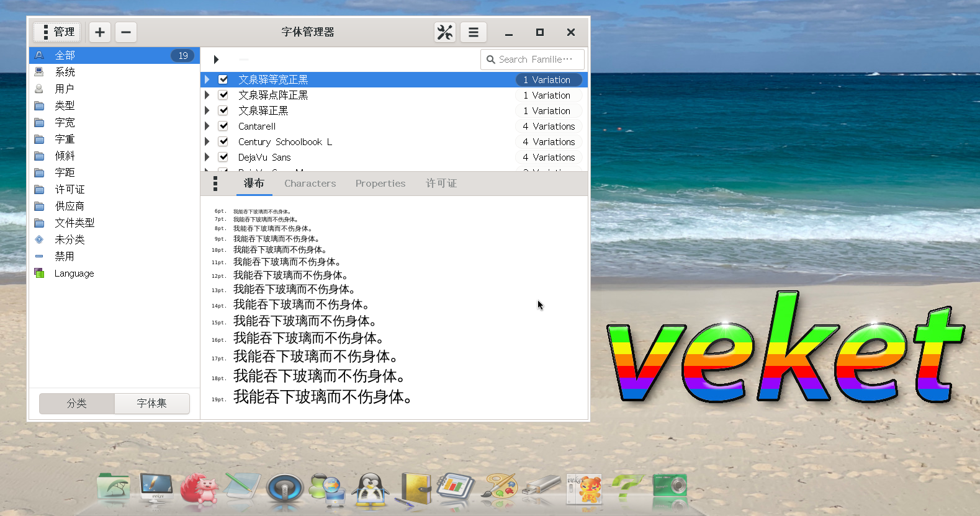Select the 全部 category

coord(115,55)
